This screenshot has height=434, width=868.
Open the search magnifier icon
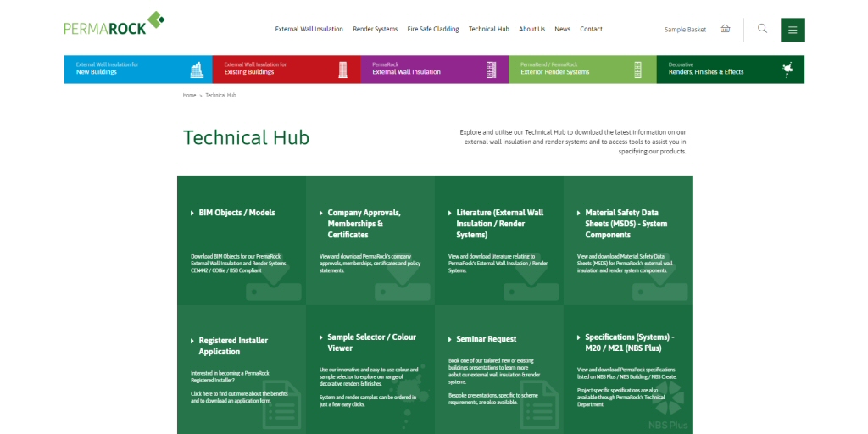(762, 29)
